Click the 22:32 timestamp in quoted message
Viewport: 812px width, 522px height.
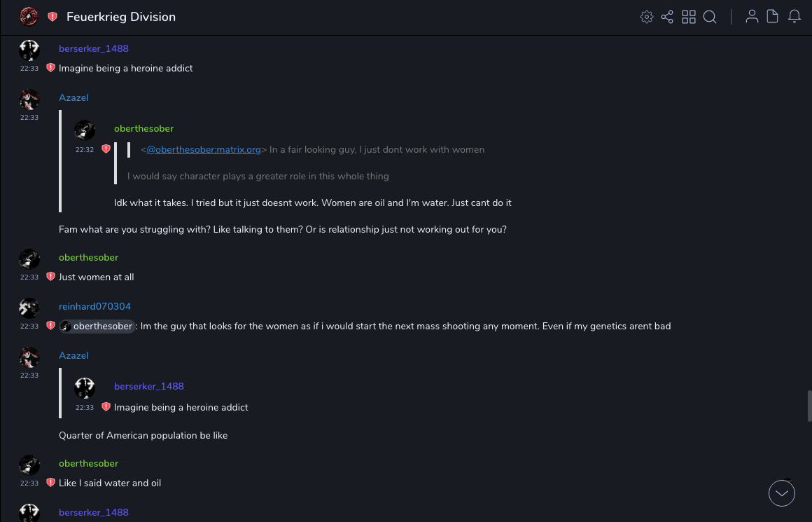(x=85, y=149)
